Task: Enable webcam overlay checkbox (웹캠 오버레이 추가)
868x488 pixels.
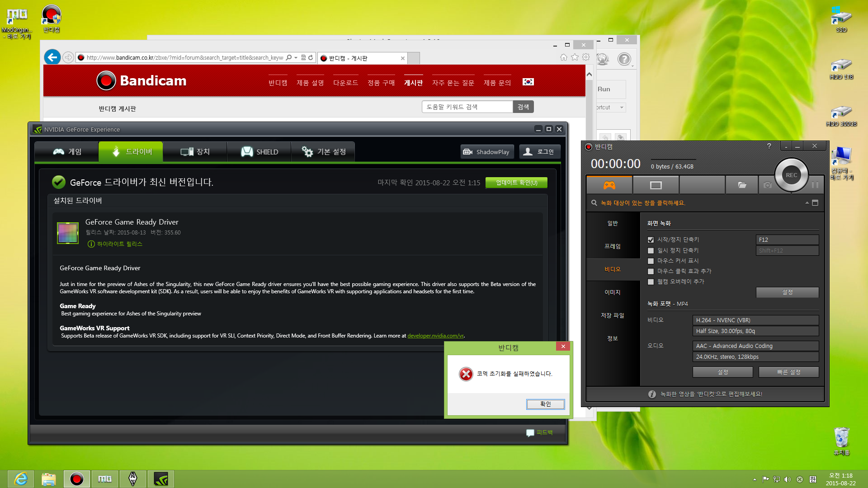Action: 651,282
